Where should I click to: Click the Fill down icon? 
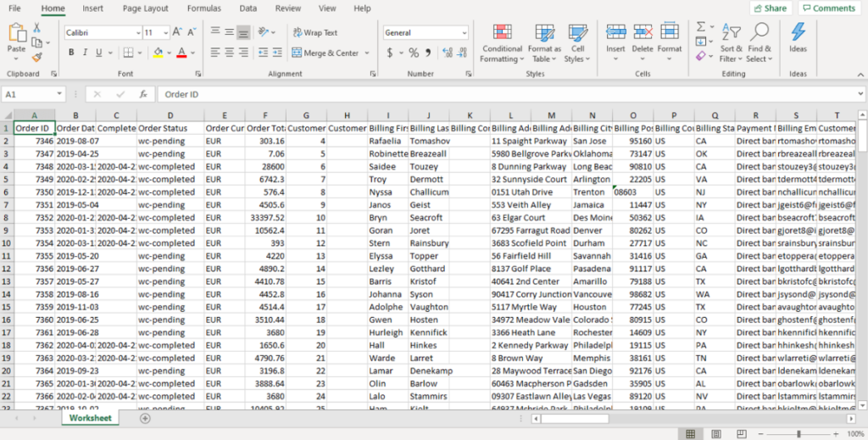click(701, 42)
